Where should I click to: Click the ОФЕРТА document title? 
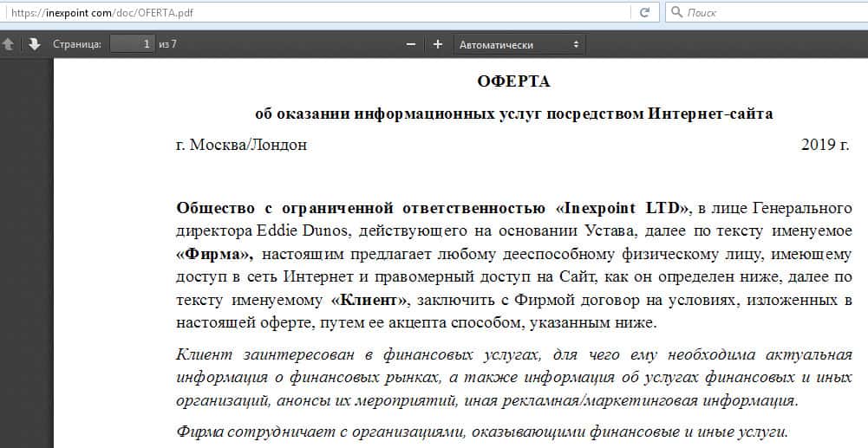[513, 81]
